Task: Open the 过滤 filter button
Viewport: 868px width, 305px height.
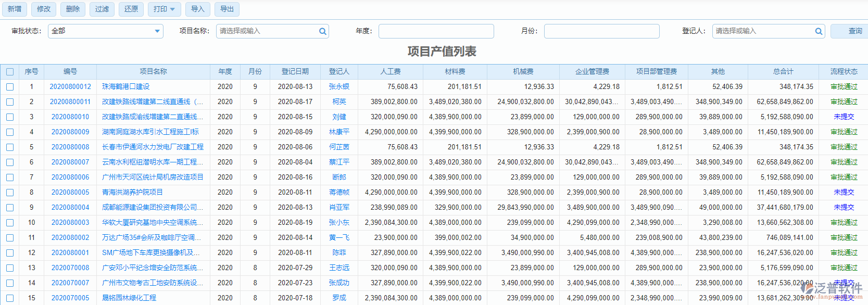Action: pyautogui.click(x=102, y=9)
